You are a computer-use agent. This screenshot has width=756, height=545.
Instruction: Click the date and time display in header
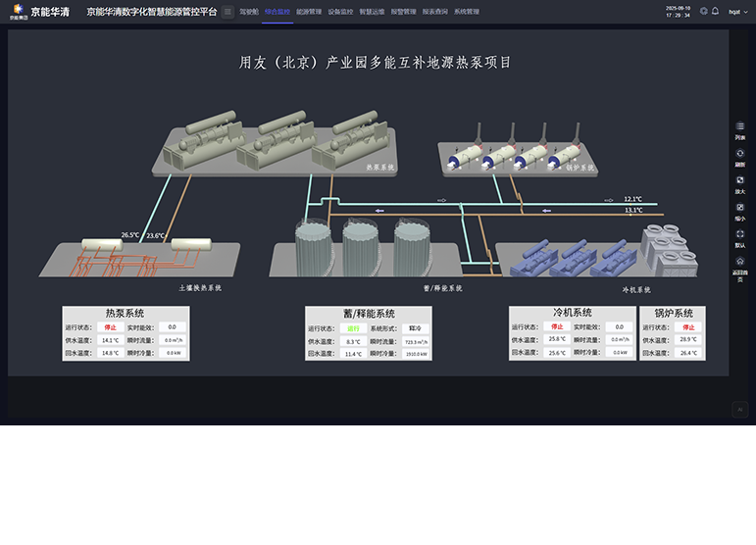click(678, 12)
